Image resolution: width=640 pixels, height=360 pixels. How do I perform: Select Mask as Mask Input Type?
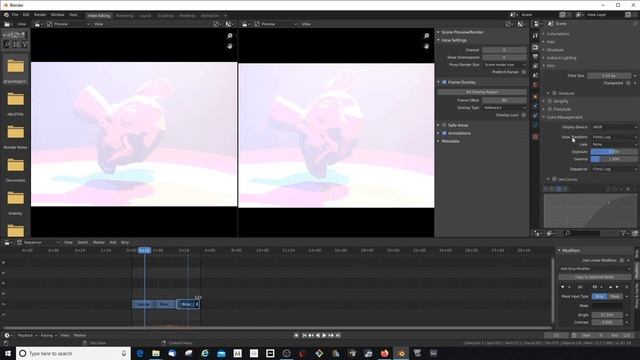(x=615, y=296)
